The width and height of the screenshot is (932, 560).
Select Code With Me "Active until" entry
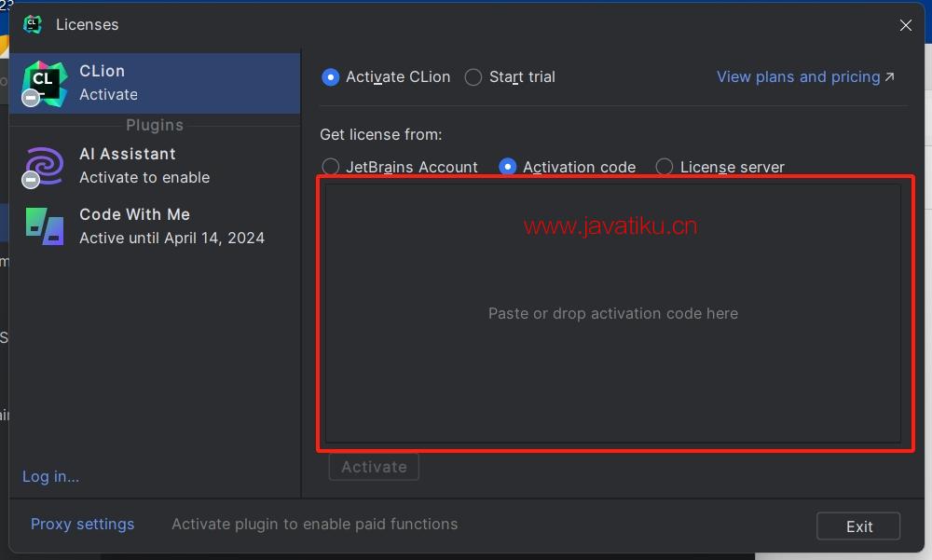point(171,238)
